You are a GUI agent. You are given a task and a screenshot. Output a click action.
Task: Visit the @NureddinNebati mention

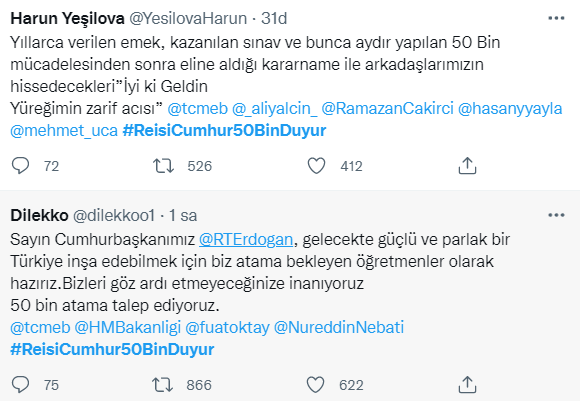(339, 328)
